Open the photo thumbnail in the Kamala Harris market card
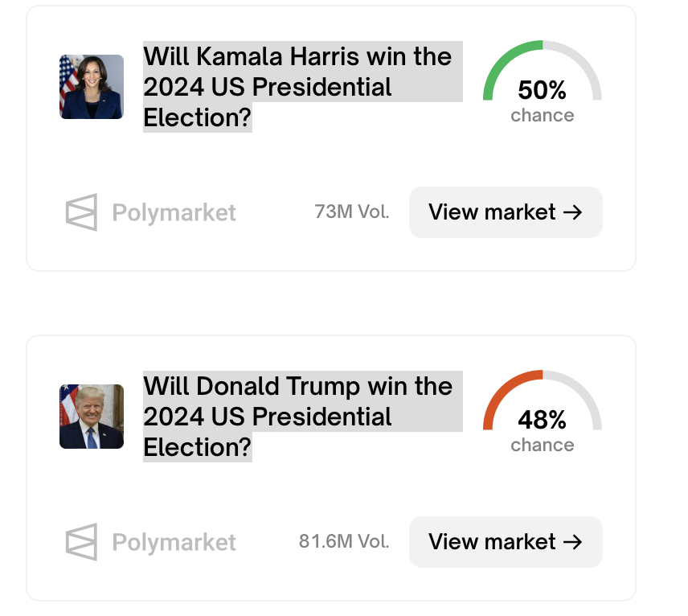The height and width of the screenshot is (616, 688). point(92,87)
